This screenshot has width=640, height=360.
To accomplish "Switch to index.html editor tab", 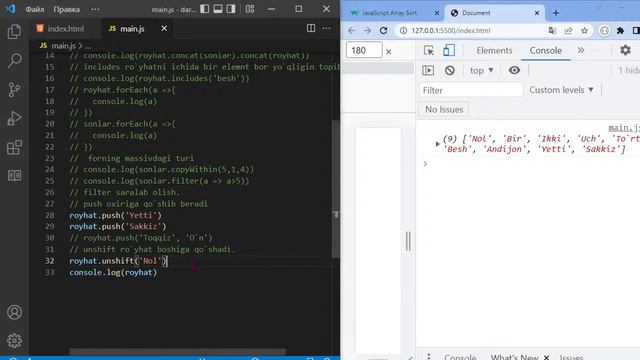I will pyautogui.click(x=60, y=29).
